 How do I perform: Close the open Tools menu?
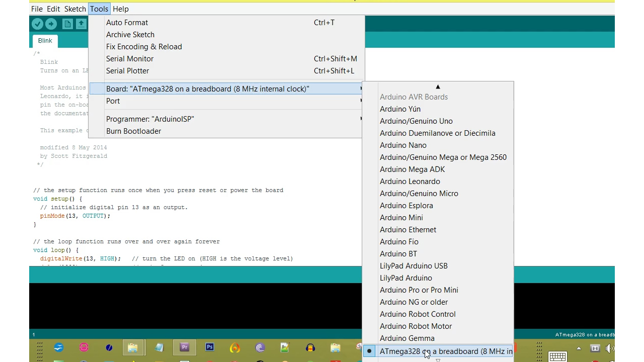click(99, 9)
